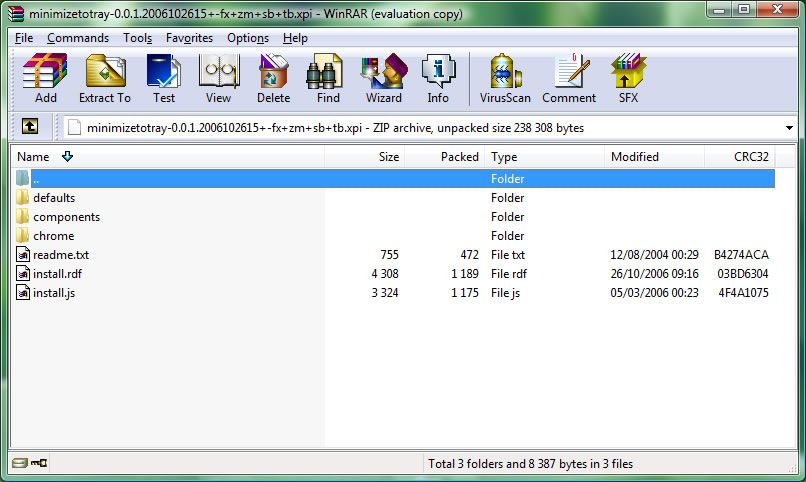This screenshot has height=482, width=806.
Task: Click the install.js file icon
Action: (23, 292)
